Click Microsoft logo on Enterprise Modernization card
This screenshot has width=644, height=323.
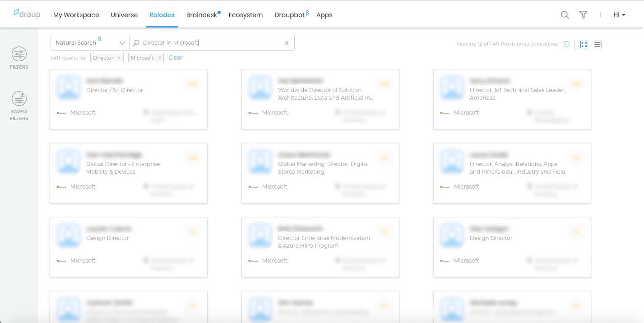tap(253, 261)
